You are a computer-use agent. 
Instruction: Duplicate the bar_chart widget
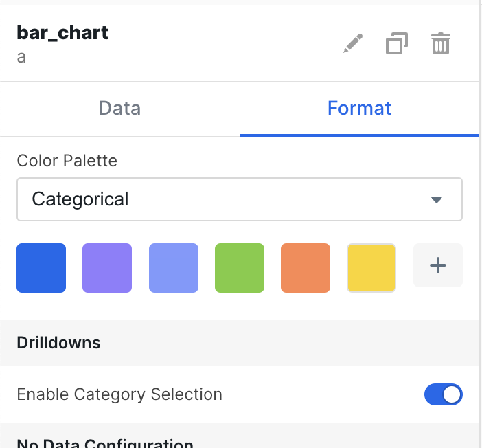coord(395,44)
